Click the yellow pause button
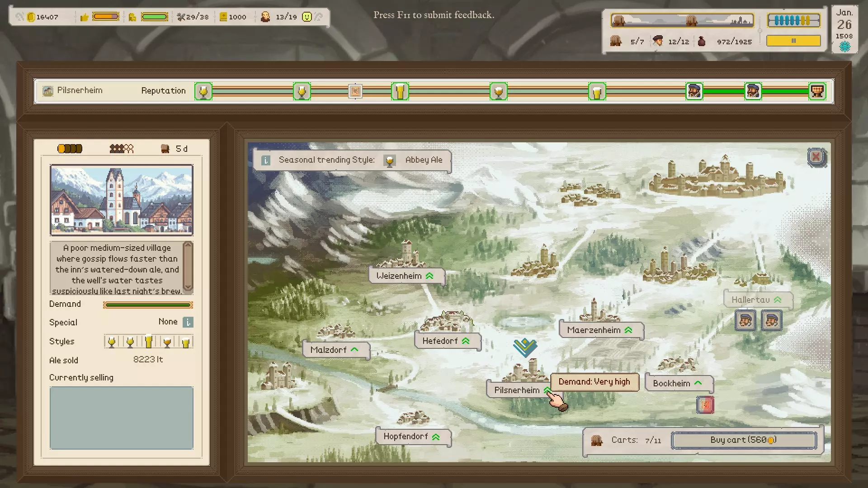The image size is (868, 488). pyautogui.click(x=793, y=41)
